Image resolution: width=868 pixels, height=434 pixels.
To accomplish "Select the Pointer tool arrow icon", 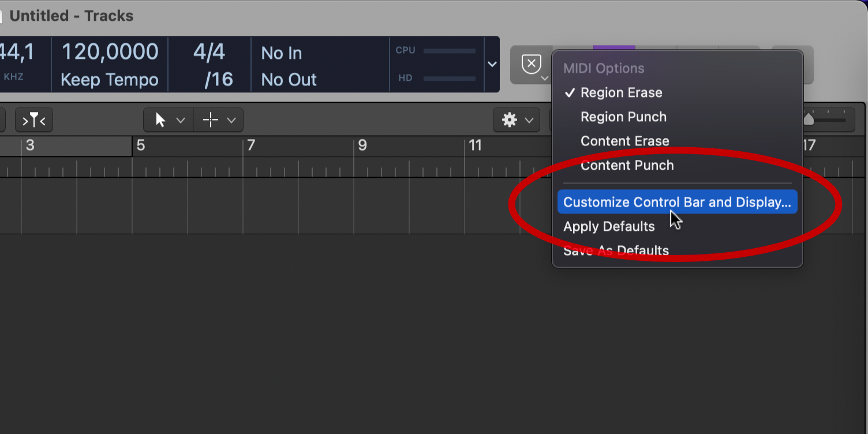I will coord(160,120).
